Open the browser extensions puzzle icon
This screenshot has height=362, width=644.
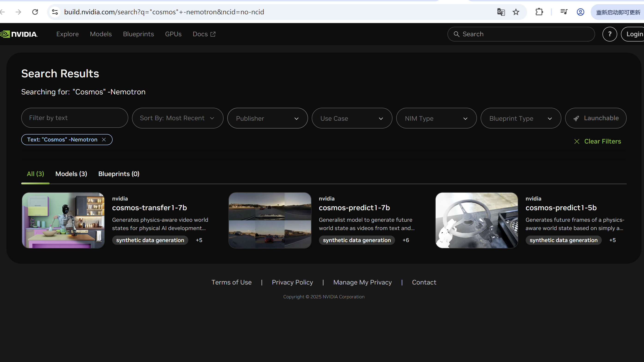539,12
